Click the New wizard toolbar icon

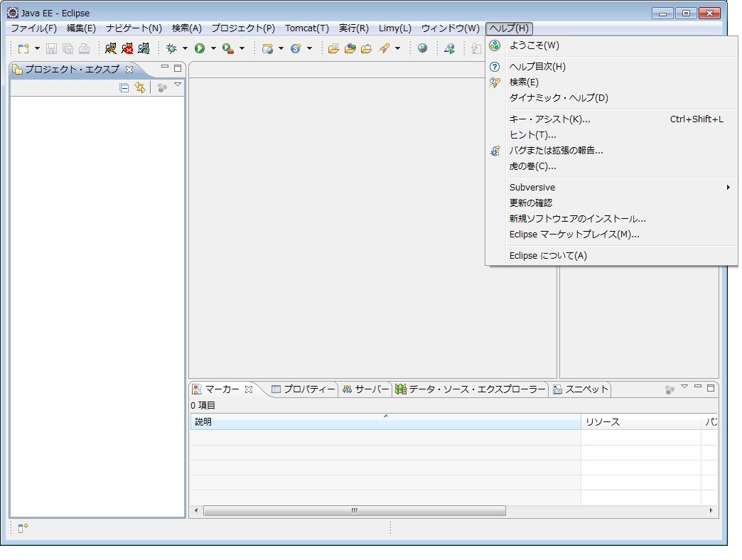pyautogui.click(x=23, y=48)
